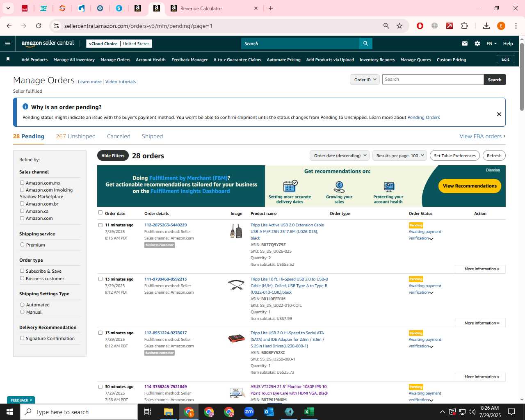The width and height of the screenshot is (525, 420).
Task: Expand More information for order 111-9799460-8592213
Action: coord(480,323)
